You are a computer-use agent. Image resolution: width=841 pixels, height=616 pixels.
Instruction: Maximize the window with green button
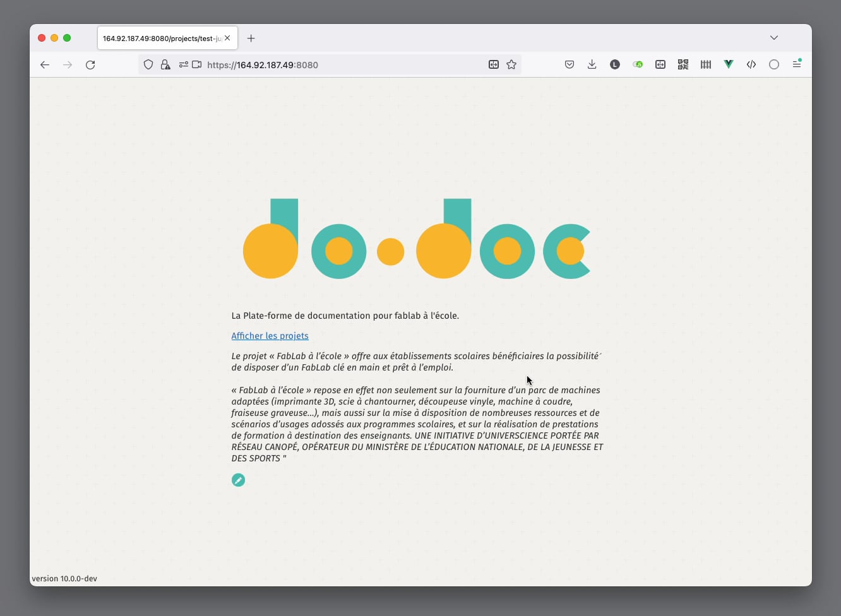click(67, 38)
